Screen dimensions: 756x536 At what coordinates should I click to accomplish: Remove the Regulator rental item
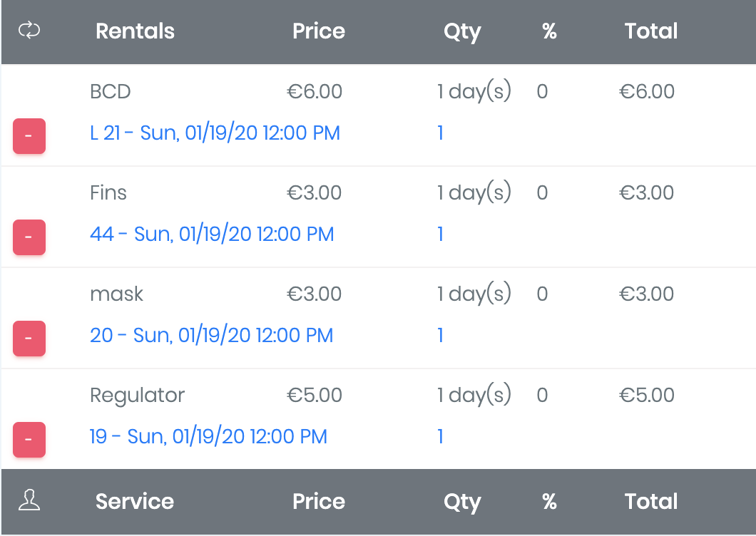(29, 440)
